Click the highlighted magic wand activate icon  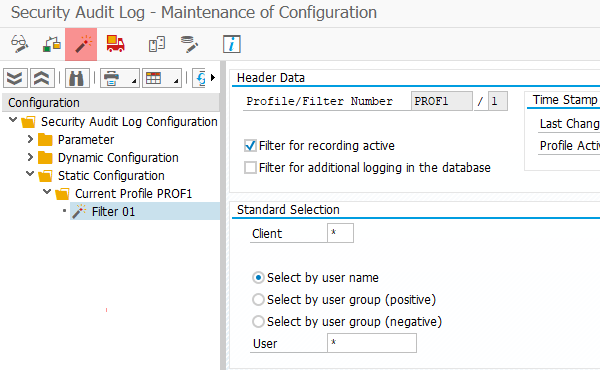[x=81, y=44]
